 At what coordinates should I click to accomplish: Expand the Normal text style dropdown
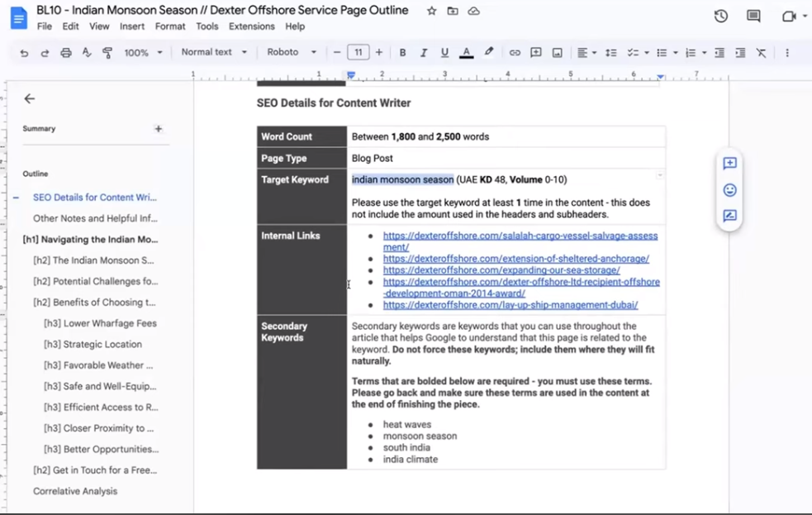[x=214, y=52]
